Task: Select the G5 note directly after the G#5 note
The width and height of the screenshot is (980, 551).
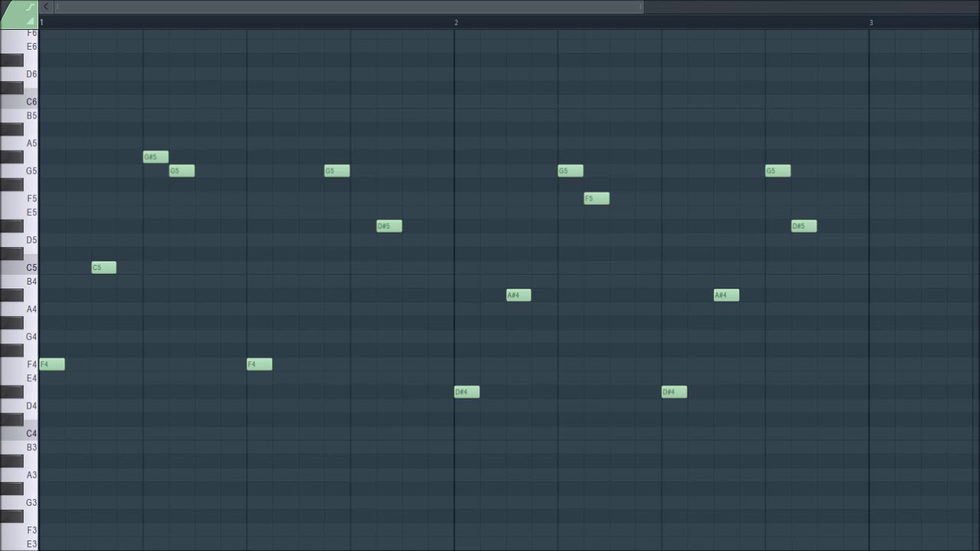Action: tap(181, 171)
